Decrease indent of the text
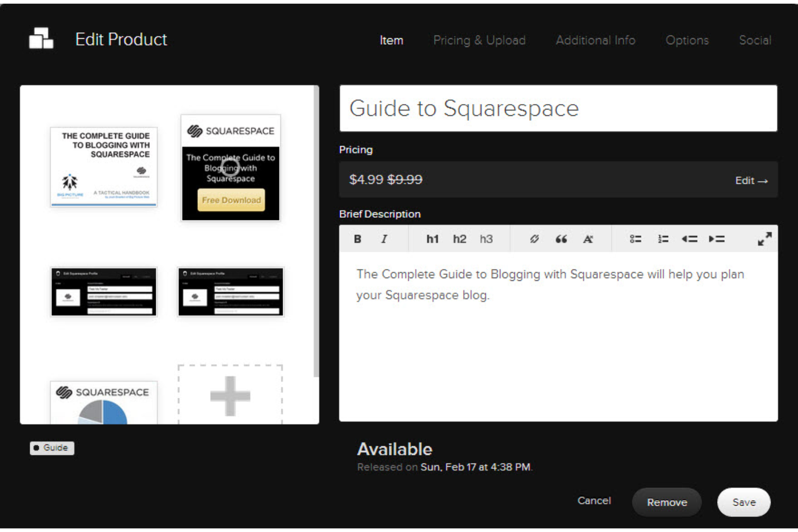The width and height of the screenshot is (798, 532). coord(690,239)
